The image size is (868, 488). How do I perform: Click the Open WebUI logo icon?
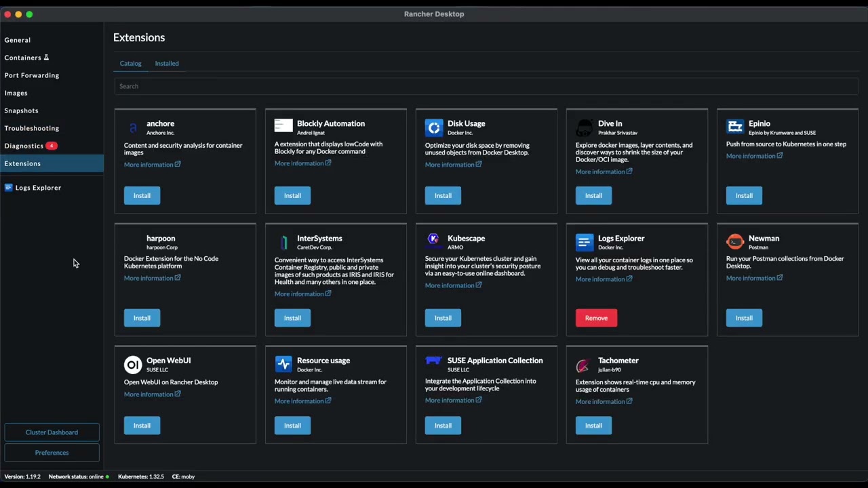tap(133, 365)
